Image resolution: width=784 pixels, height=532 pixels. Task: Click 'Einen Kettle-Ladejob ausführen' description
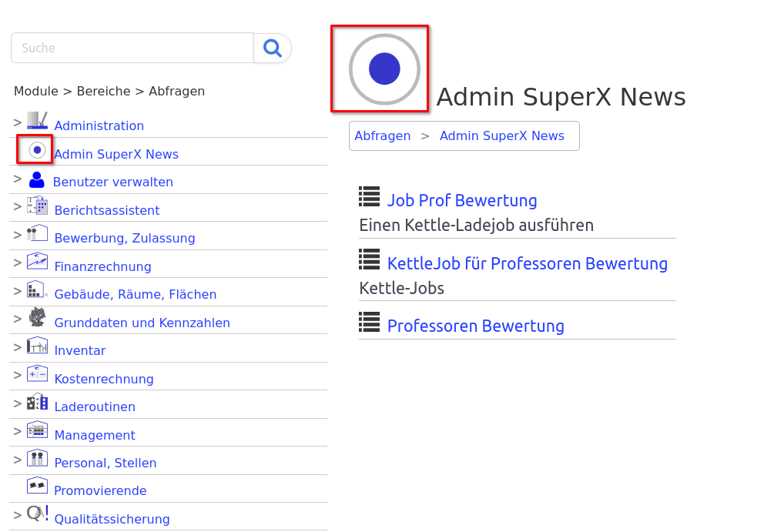pos(476,226)
